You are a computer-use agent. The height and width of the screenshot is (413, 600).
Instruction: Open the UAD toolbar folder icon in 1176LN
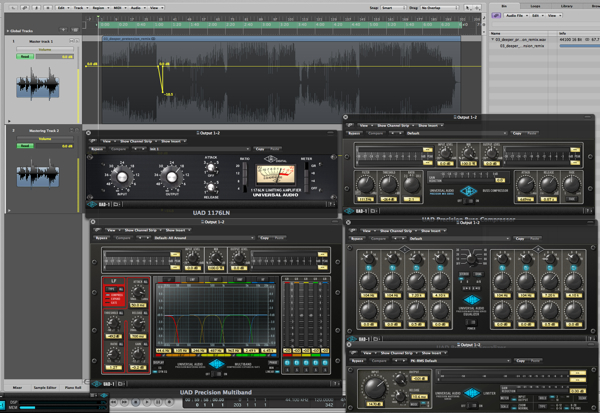pyautogui.click(x=116, y=204)
